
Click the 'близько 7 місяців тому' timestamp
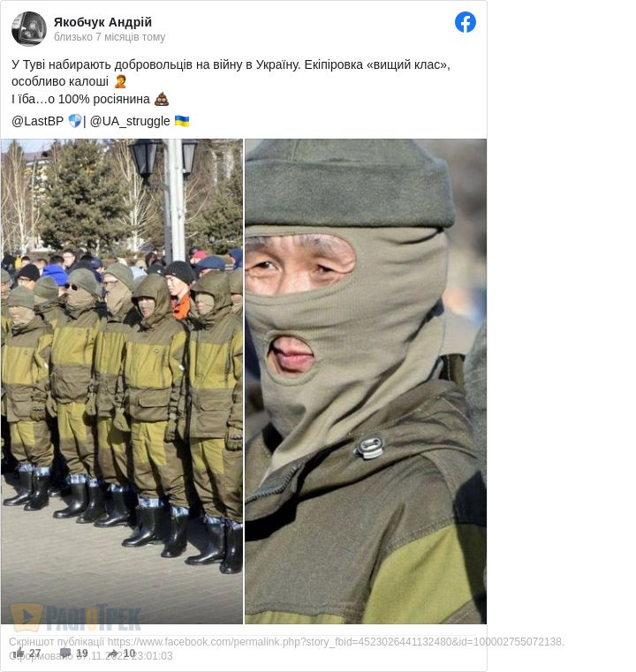pos(110,37)
